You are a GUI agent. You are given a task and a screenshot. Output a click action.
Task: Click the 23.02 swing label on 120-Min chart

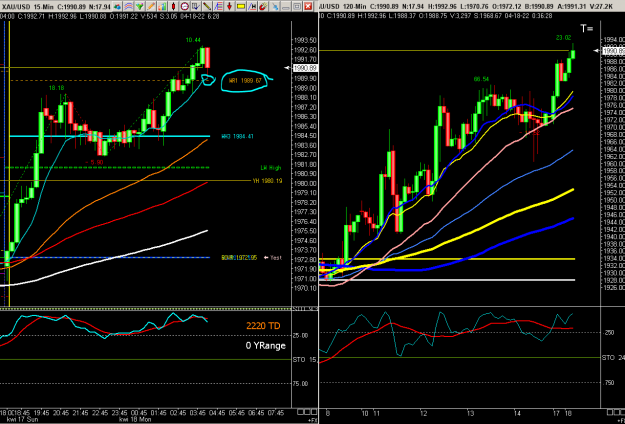[564, 38]
